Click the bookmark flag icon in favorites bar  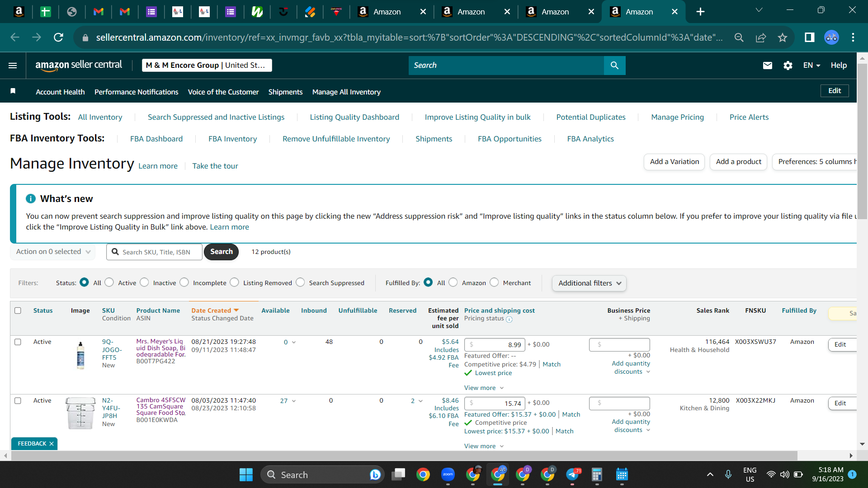[13, 91]
